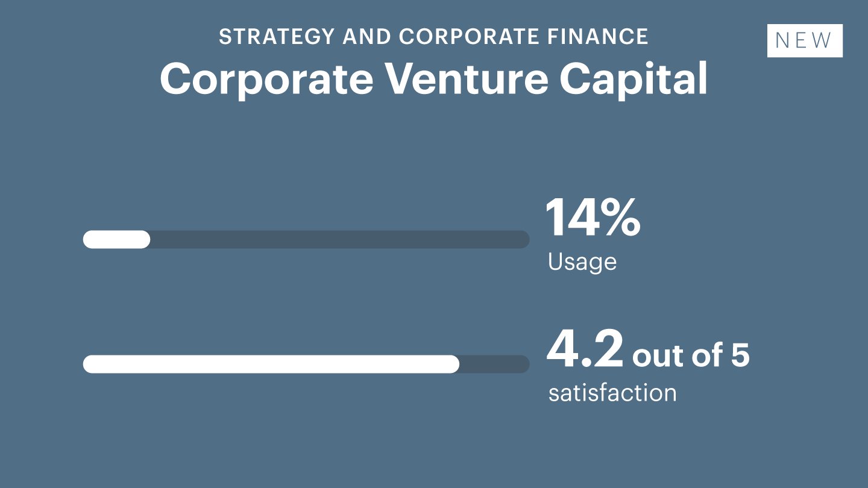Select the 14% usage figure

click(x=593, y=217)
